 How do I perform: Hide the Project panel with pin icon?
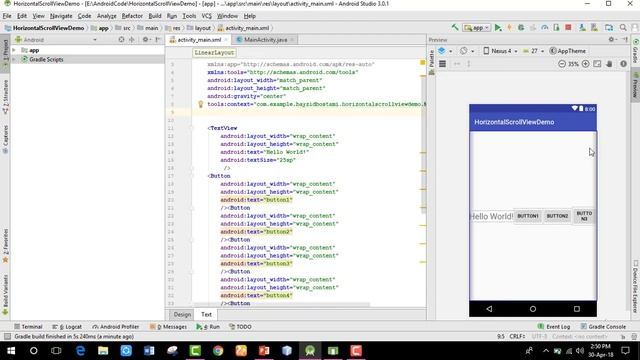(x=158, y=40)
